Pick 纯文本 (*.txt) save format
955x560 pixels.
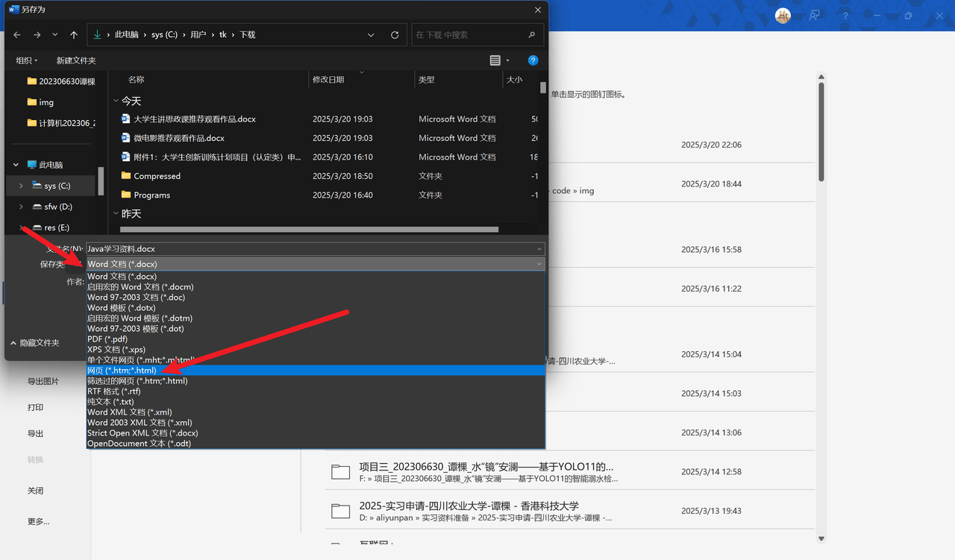point(110,402)
